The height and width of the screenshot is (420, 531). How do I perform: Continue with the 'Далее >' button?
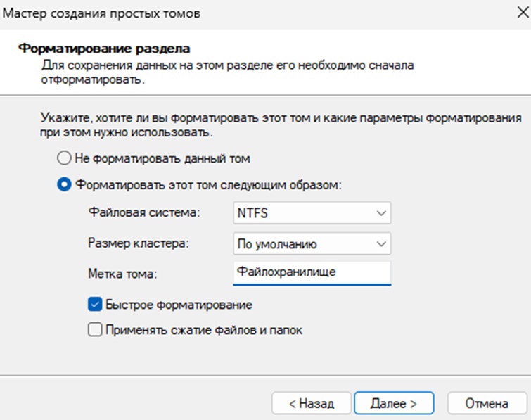(394, 403)
